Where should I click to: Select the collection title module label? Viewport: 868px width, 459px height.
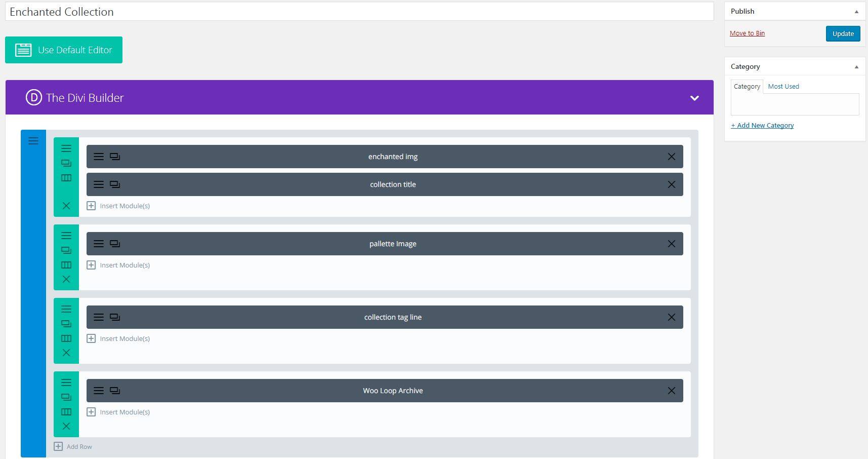393,184
